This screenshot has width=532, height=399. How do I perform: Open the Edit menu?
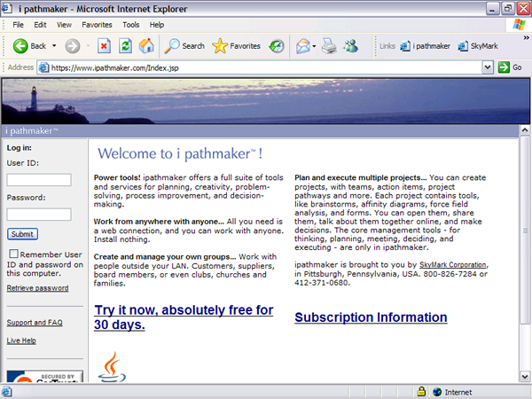(x=40, y=25)
